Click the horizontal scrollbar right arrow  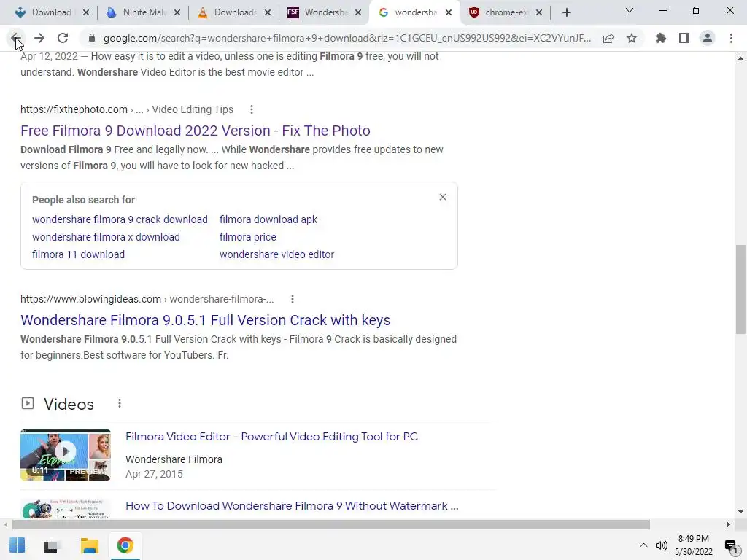click(729, 525)
